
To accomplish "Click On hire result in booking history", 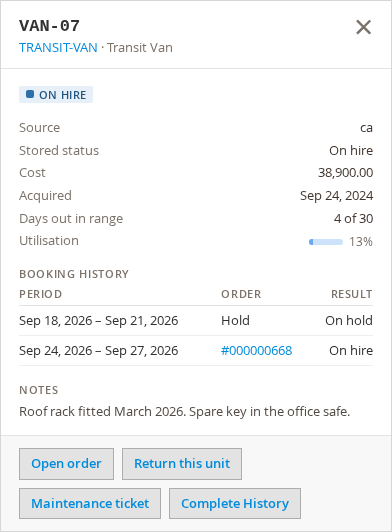I will pos(351,350).
